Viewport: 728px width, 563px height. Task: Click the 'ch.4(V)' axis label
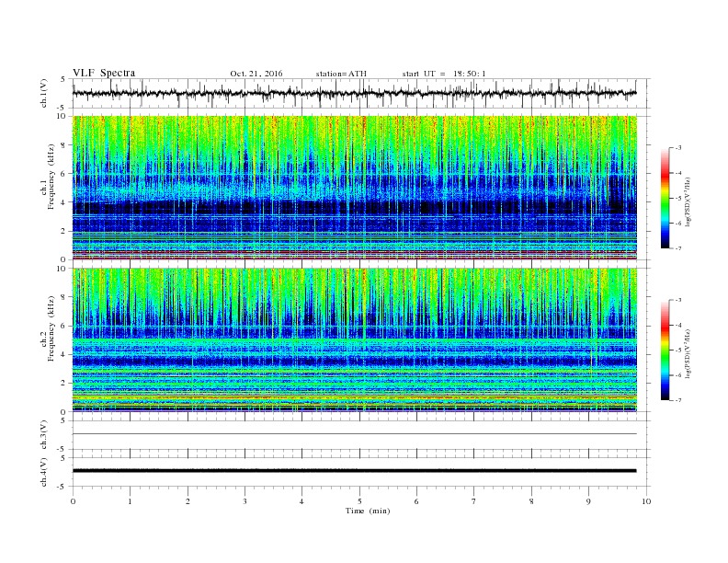tap(44, 475)
